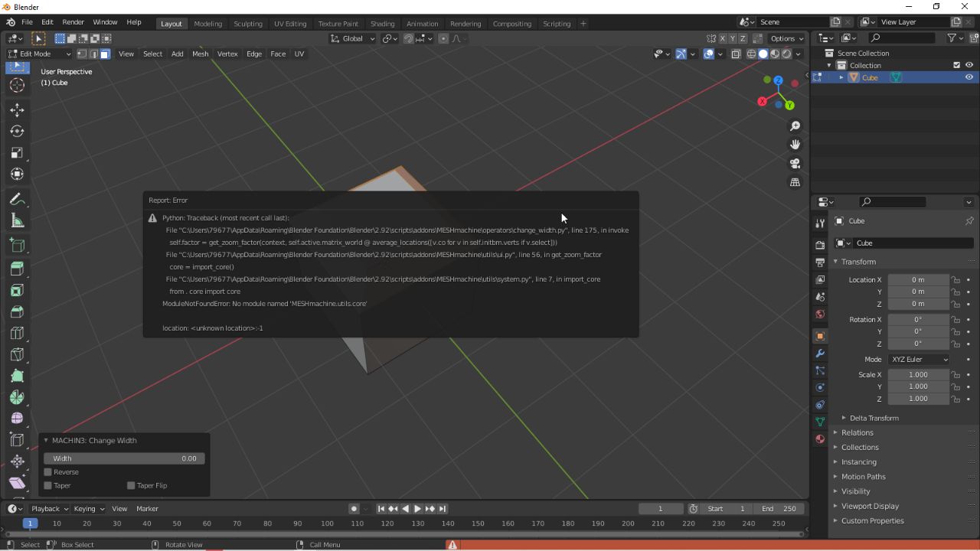Open Global transform orientation dropdown
The image size is (980, 551).
click(353, 38)
